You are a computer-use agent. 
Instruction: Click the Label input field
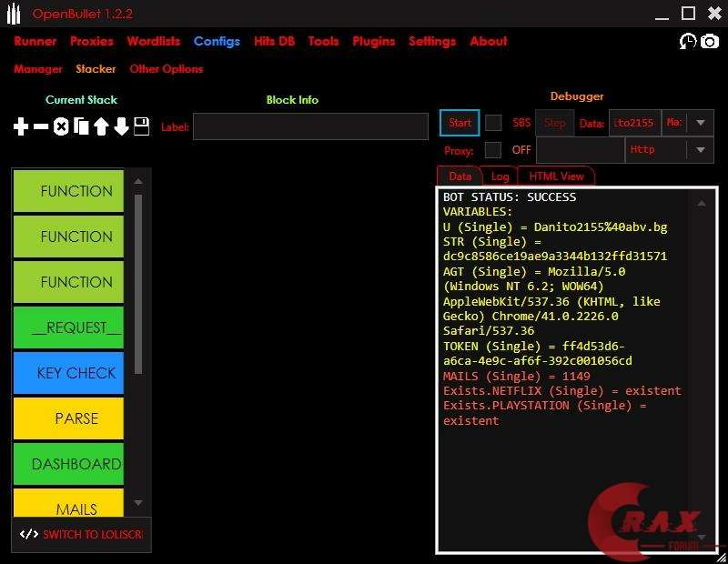pos(310,126)
